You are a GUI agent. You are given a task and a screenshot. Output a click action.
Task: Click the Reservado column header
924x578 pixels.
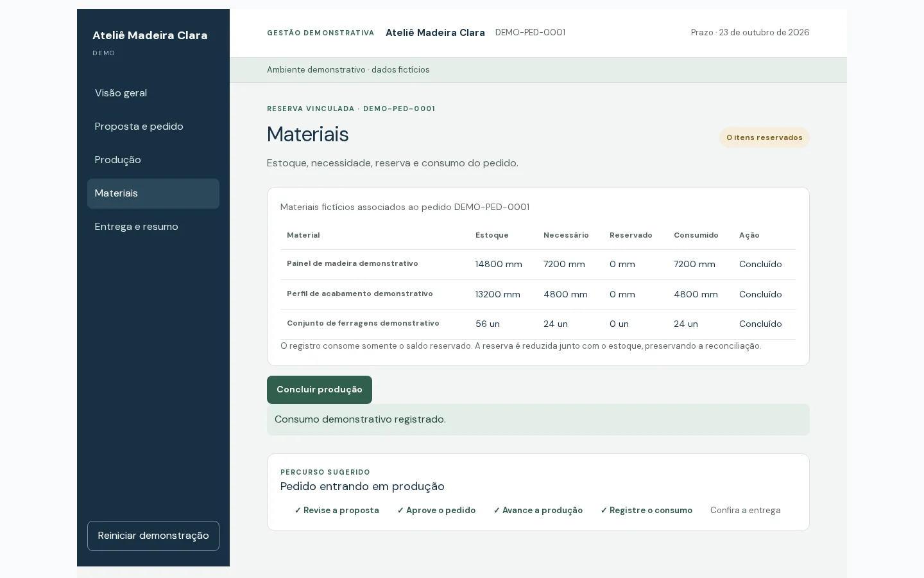point(631,236)
